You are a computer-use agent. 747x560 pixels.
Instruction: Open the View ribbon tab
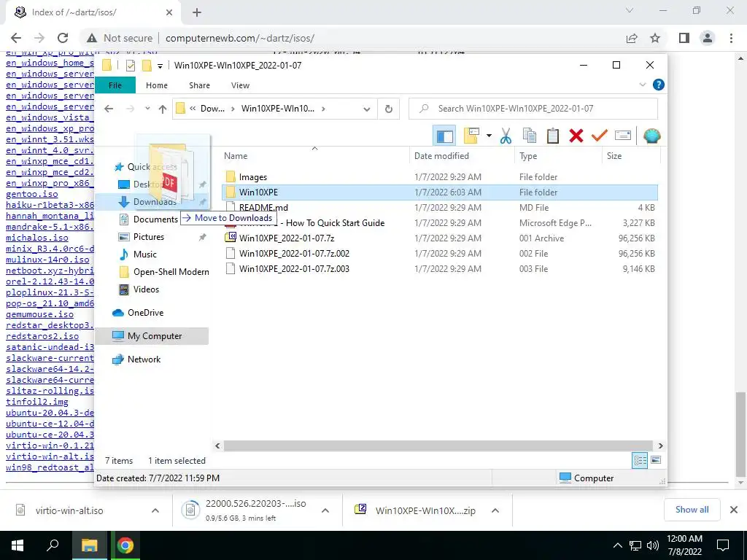240,85
